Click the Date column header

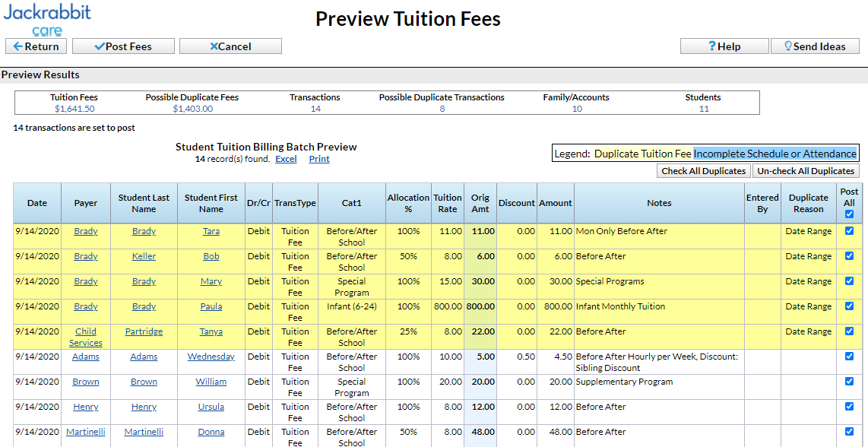click(37, 203)
